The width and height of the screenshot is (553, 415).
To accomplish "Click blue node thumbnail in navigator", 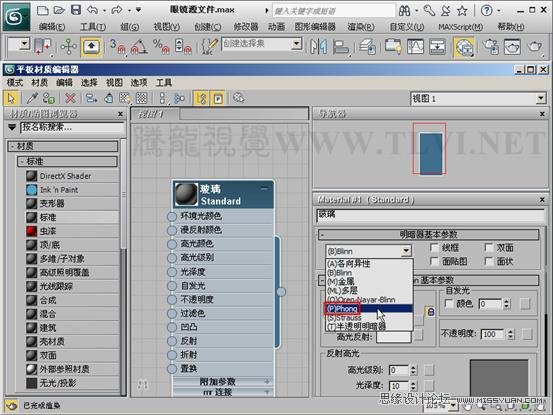I will 431,153.
